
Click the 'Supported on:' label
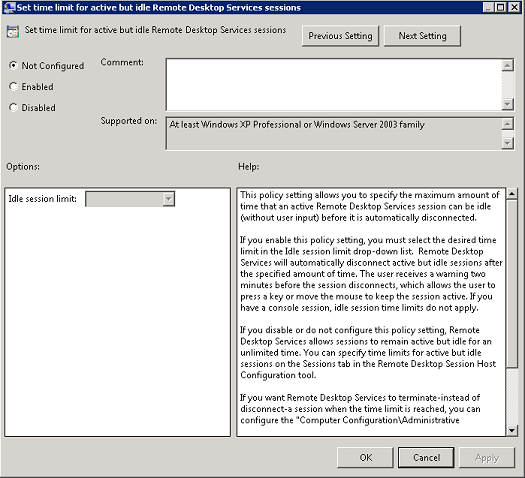pyautogui.click(x=129, y=121)
